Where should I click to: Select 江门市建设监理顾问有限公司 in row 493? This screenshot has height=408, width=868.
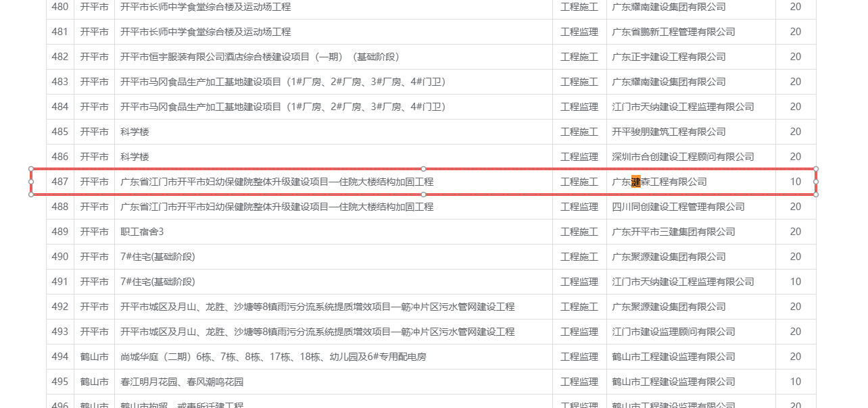[673, 332]
